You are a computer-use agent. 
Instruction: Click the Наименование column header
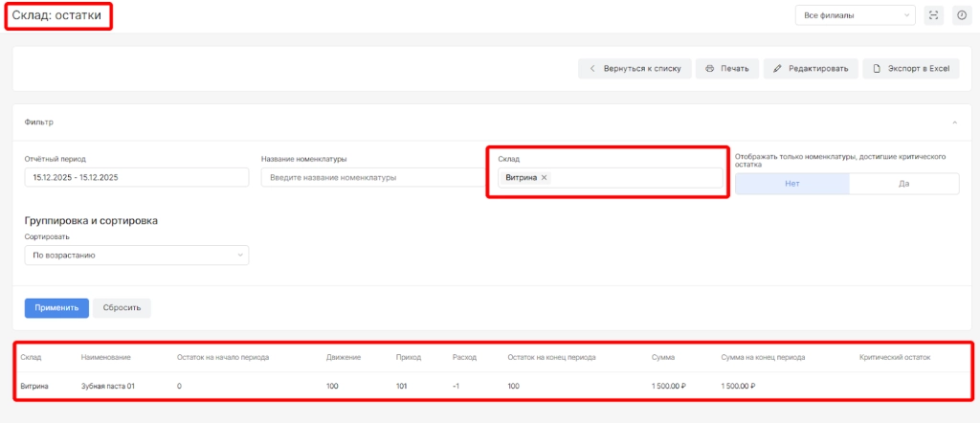tap(106, 357)
